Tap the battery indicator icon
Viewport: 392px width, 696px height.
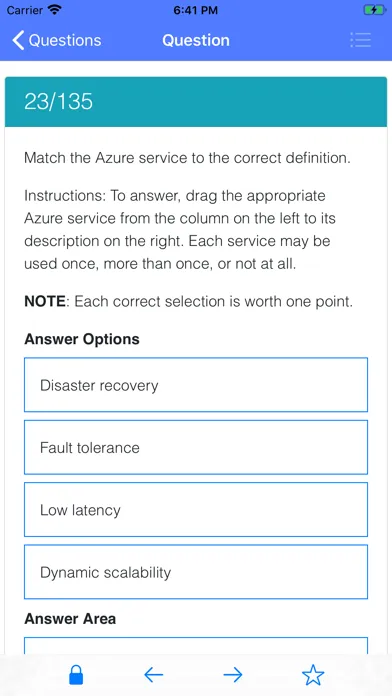point(375,10)
